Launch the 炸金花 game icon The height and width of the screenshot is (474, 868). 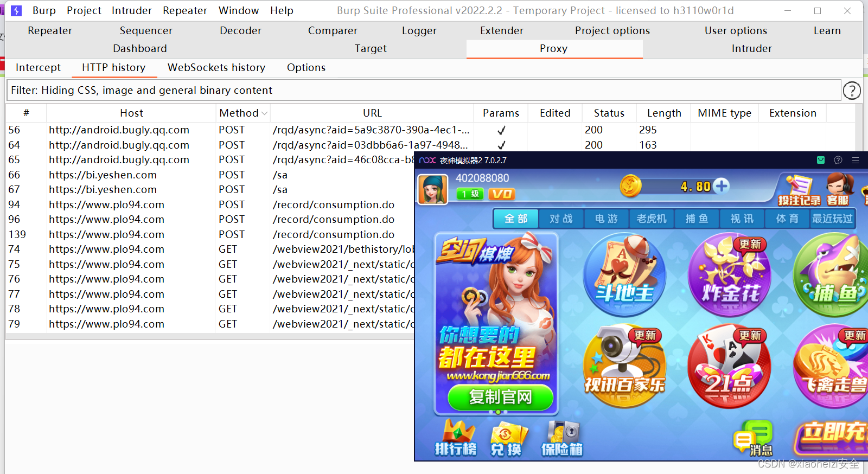(730, 275)
